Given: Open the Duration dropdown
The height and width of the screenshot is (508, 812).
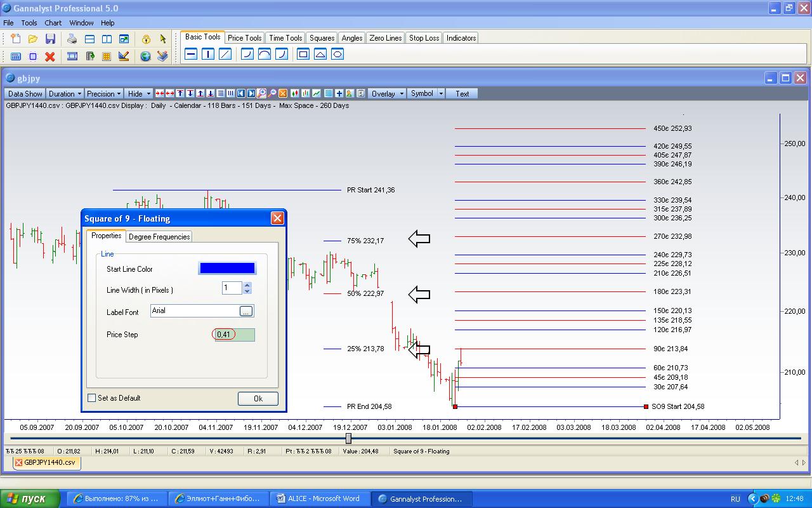Looking at the screenshot, I should (65, 93).
